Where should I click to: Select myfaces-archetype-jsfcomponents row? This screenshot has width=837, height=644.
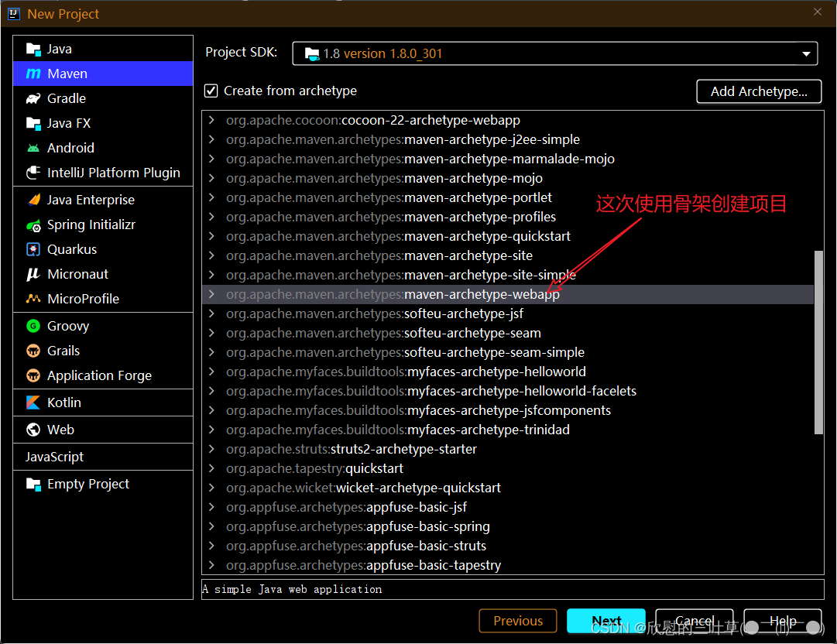pyautogui.click(x=508, y=410)
